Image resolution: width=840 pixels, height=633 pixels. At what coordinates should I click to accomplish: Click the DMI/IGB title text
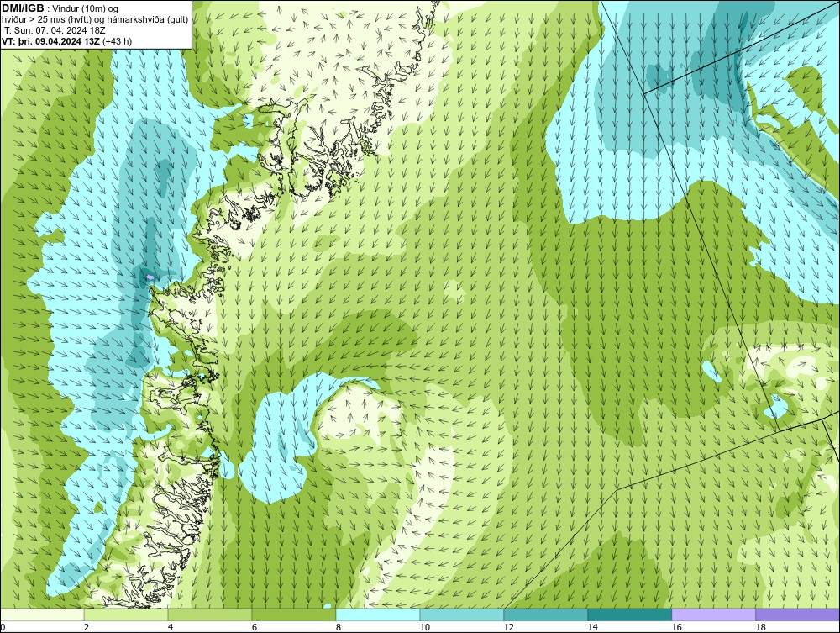[23, 8]
